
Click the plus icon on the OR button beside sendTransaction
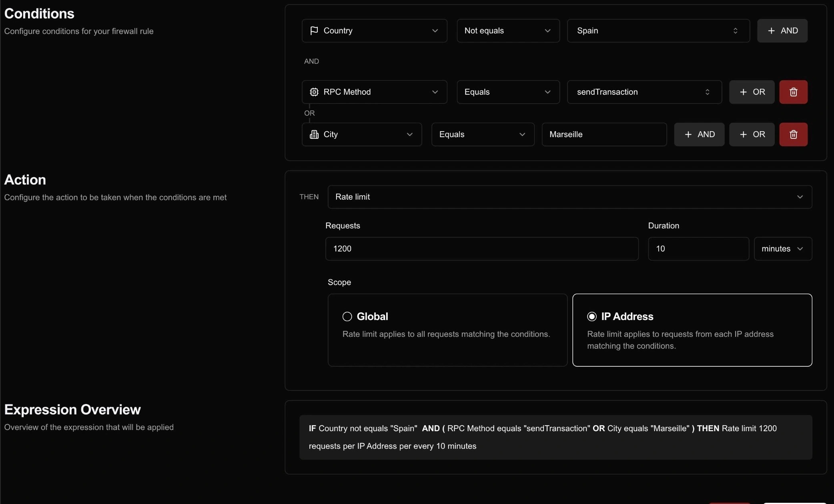(743, 92)
